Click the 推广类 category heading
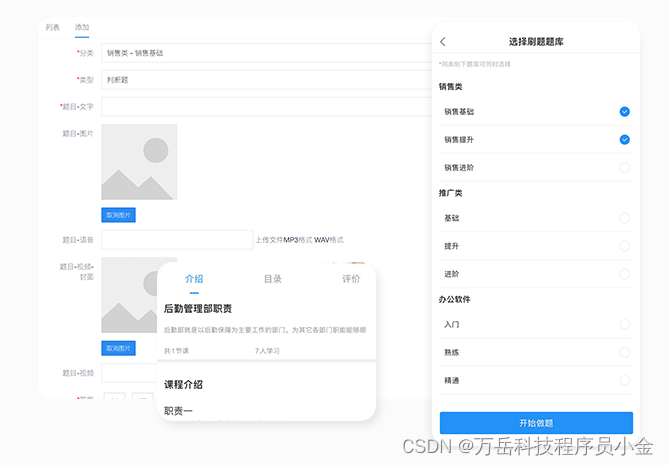This screenshot has width=669, height=465. tap(451, 193)
